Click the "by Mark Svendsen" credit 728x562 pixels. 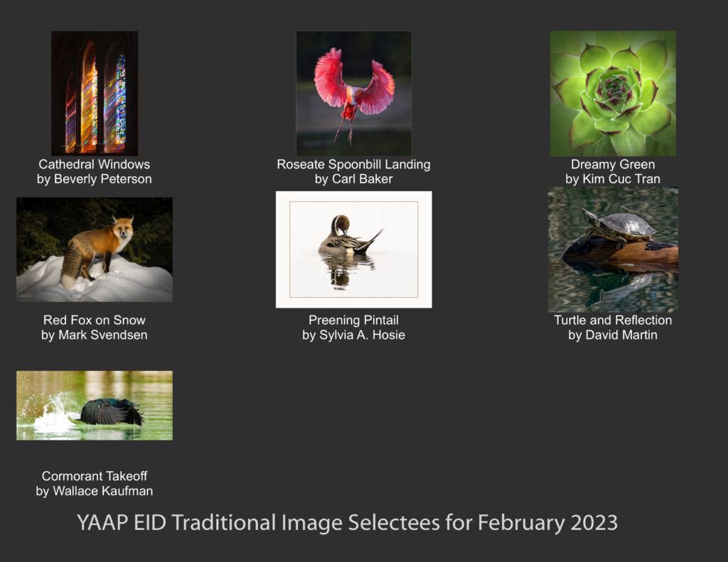click(95, 335)
